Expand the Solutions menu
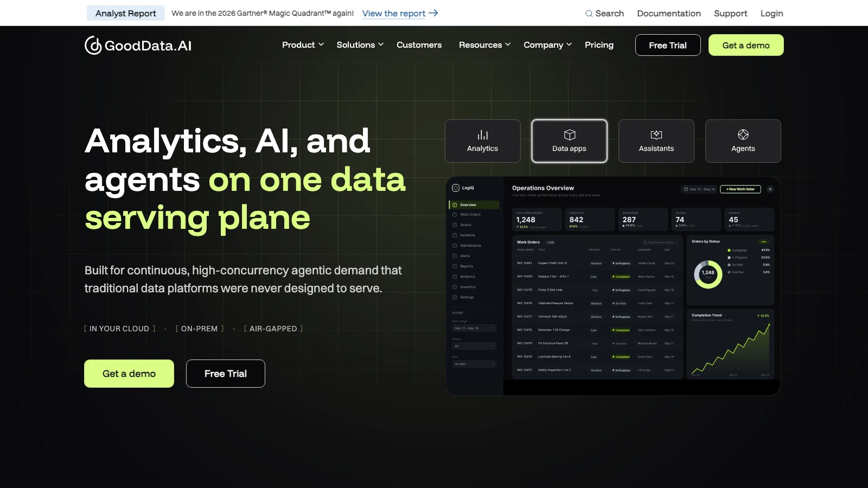Screen dimensions: 868x488 coord(360,45)
